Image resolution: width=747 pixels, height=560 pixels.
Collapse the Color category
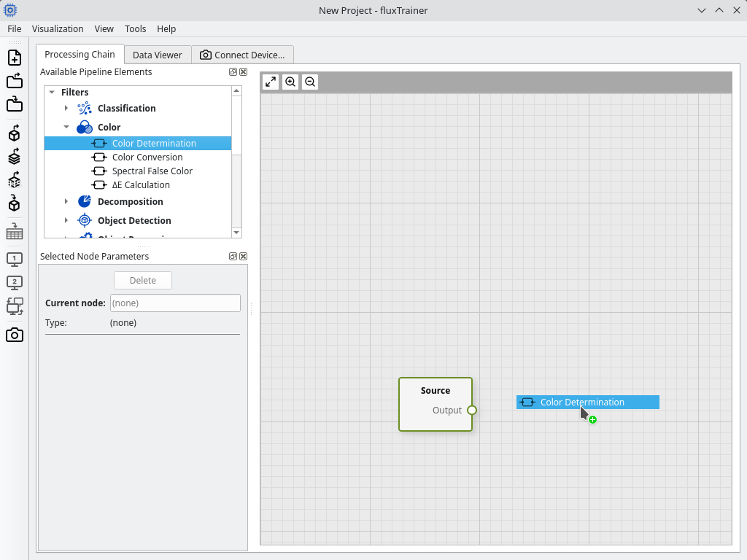(x=66, y=127)
